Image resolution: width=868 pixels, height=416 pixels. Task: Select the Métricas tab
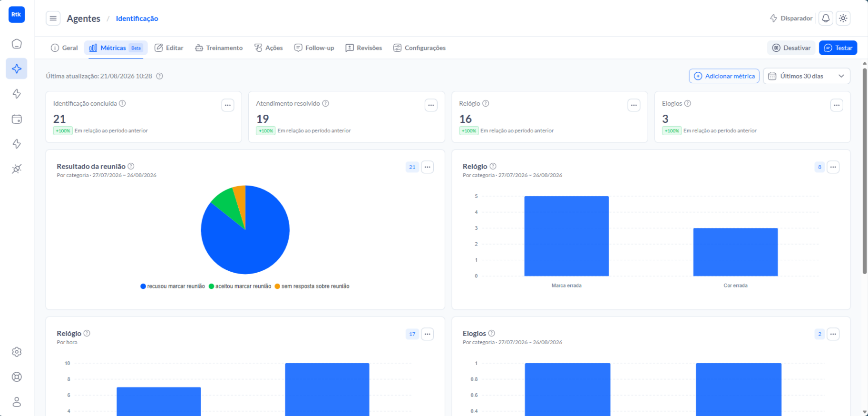[x=116, y=48]
